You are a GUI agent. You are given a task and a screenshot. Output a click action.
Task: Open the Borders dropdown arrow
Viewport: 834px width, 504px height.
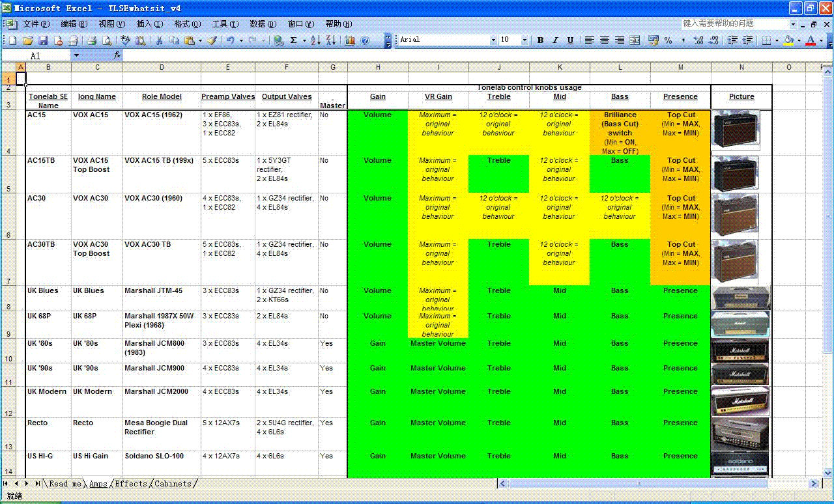pos(777,40)
